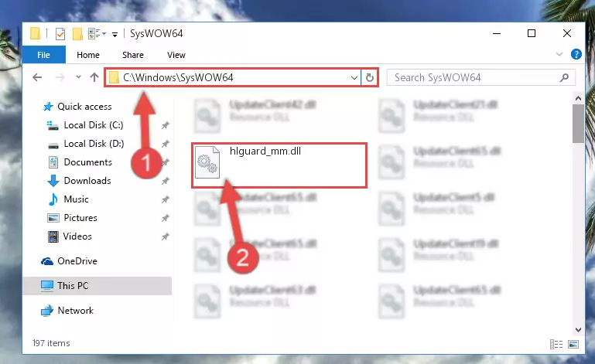Switch to the Share ribbon tab
Viewport: 595px width, 364px height.
(x=133, y=55)
